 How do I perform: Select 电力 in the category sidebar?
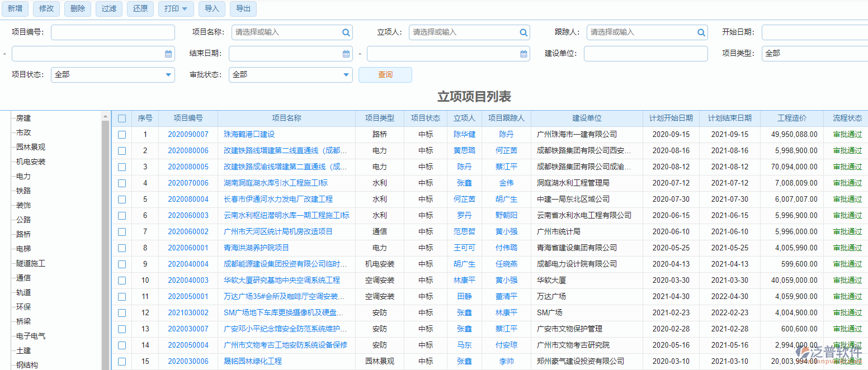(23, 176)
